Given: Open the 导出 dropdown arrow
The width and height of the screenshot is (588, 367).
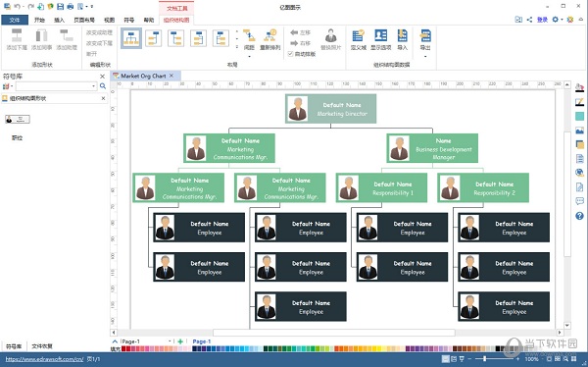Looking at the screenshot, I should [425, 57].
